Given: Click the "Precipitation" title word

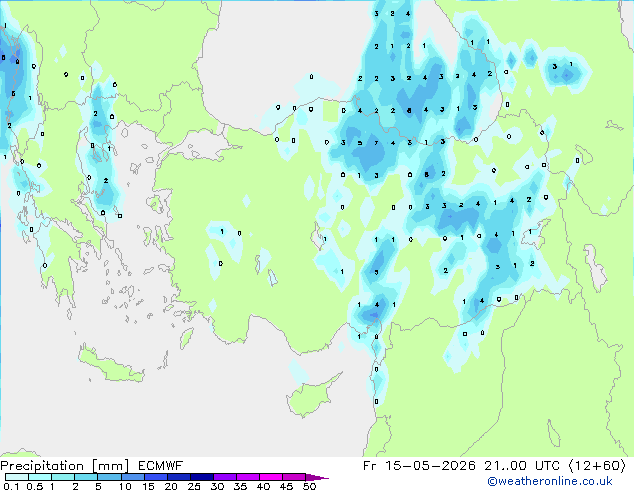Looking at the screenshot, I should click(42, 466).
